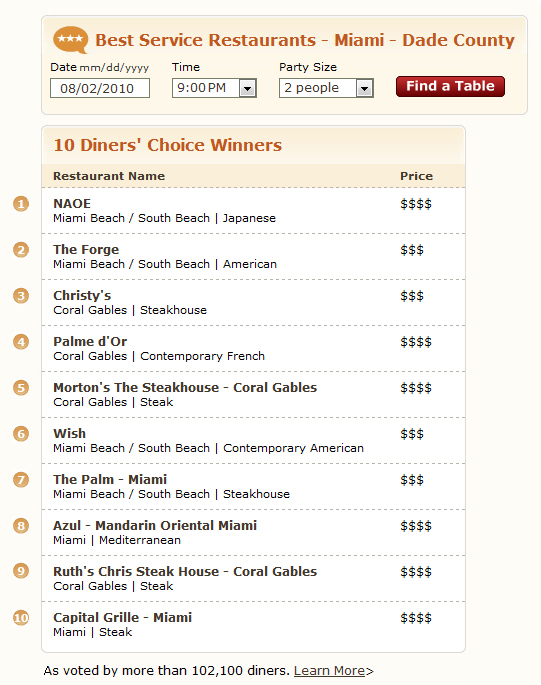This screenshot has height=685, width=541.
Task: Click the $$$ price for The Forge
Action: (x=412, y=250)
